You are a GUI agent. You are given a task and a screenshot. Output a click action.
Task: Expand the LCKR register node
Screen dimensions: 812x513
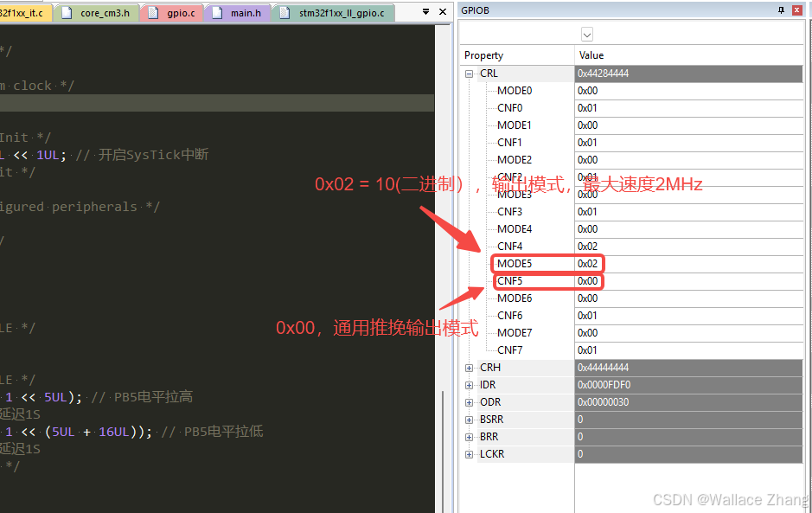pos(468,453)
